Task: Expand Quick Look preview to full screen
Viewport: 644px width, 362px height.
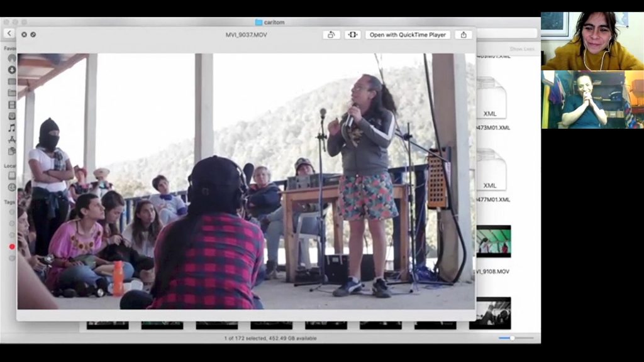Action: [x=33, y=35]
